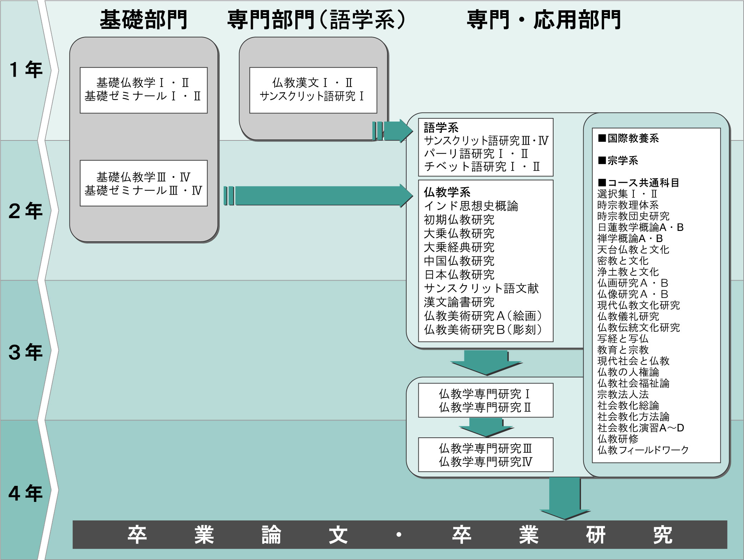Click インド思想史概論 in 仏教学系 list
The width and height of the screenshot is (744, 560).
point(471,206)
